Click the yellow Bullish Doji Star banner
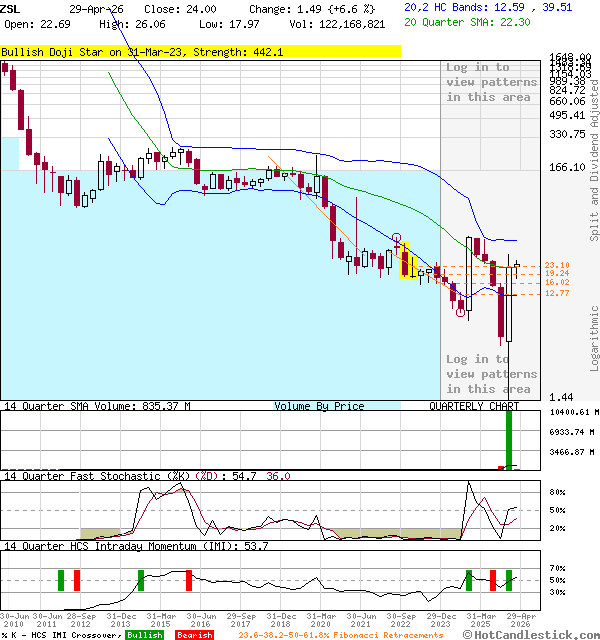Image resolution: width=600 pixels, height=640 pixels. 200,51
